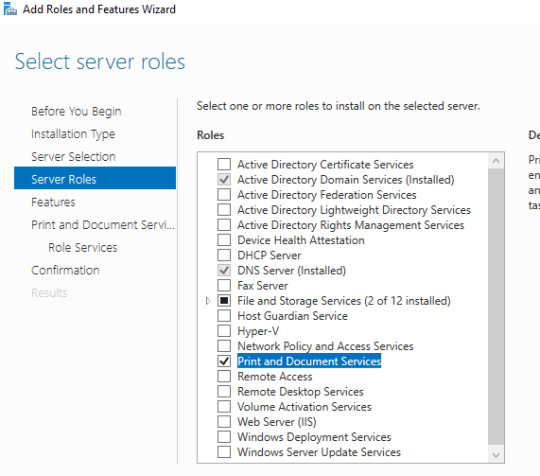Click File and Storage Services partial checkbox
This screenshot has height=476, width=540.
click(224, 301)
